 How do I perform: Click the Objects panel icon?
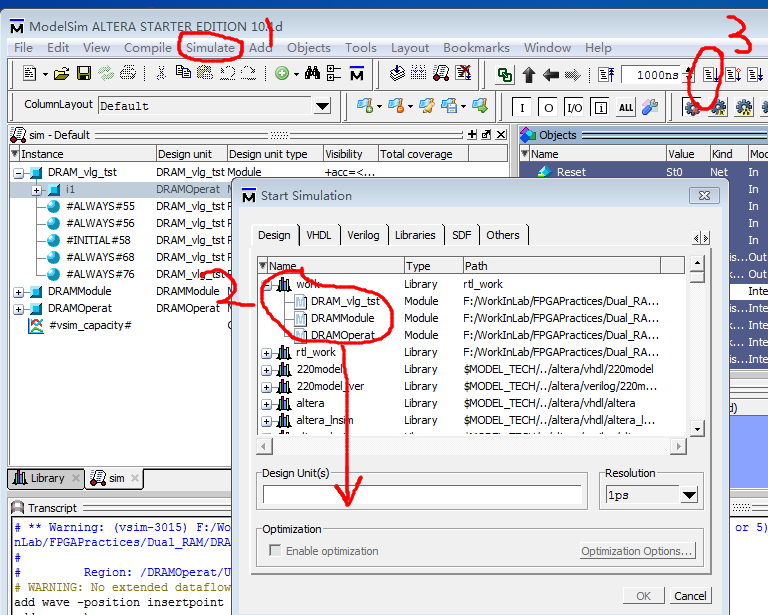click(x=528, y=135)
